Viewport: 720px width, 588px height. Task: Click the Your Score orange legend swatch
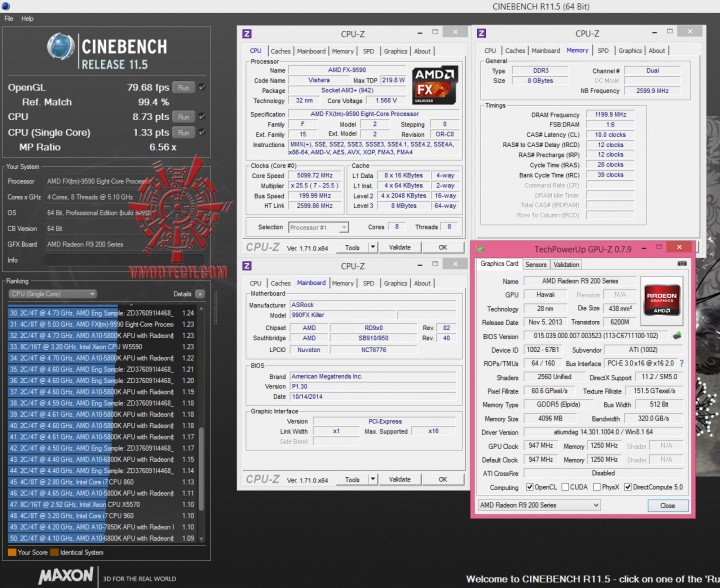pos(12,552)
